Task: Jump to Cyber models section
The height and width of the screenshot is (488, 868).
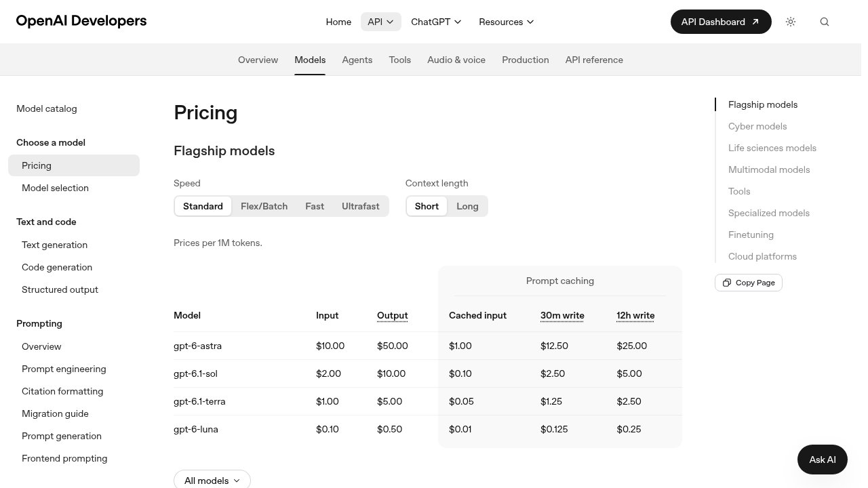Action: pos(757,126)
